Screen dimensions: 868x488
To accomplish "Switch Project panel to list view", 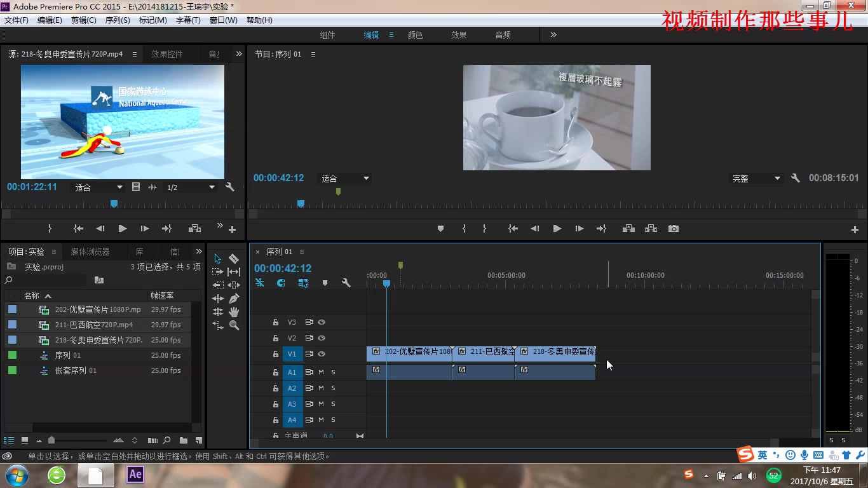I will [9, 440].
